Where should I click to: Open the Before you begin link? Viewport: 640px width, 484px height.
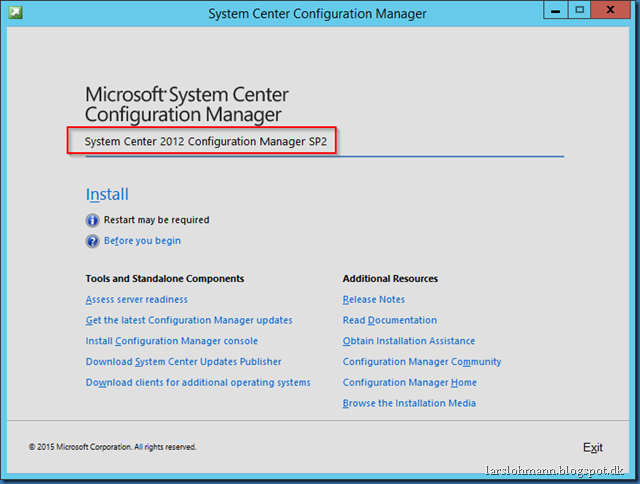(x=142, y=241)
